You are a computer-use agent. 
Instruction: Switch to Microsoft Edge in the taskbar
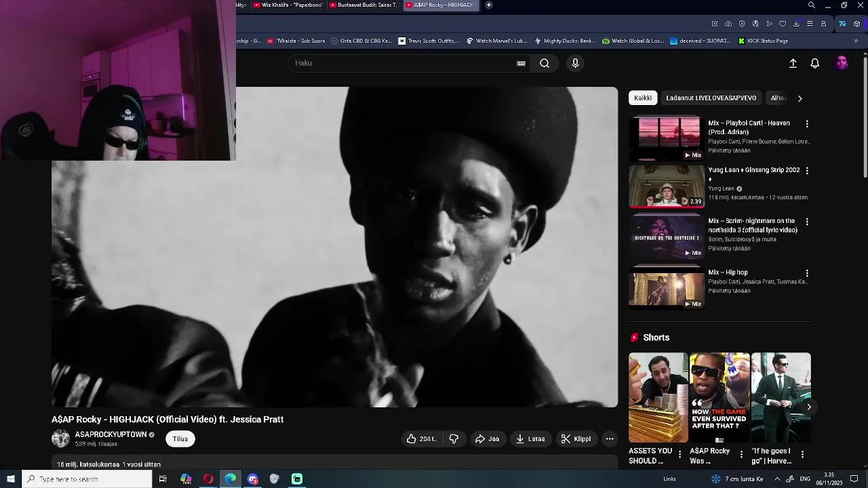click(x=231, y=479)
